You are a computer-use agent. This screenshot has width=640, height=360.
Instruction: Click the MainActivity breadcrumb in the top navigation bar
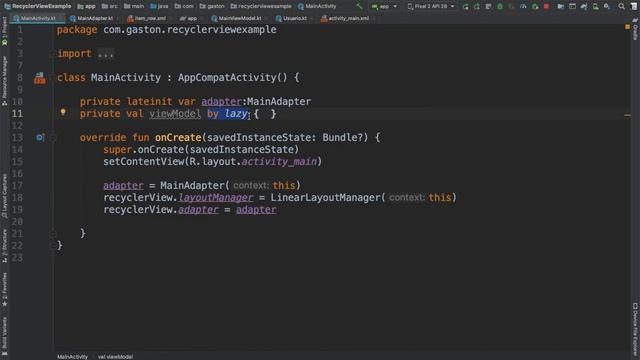click(318, 6)
